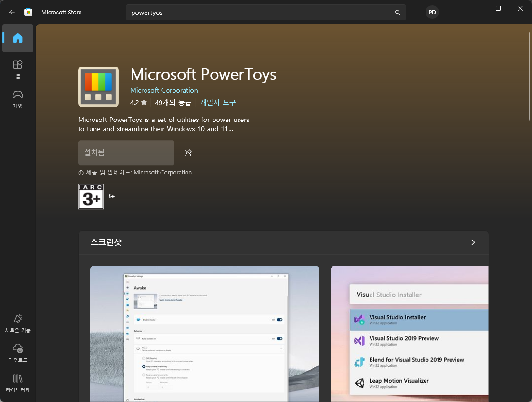Click the vertical scrollbar on the right
The width and height of the screenshot is (532, 402).
[x=529, y=76]
